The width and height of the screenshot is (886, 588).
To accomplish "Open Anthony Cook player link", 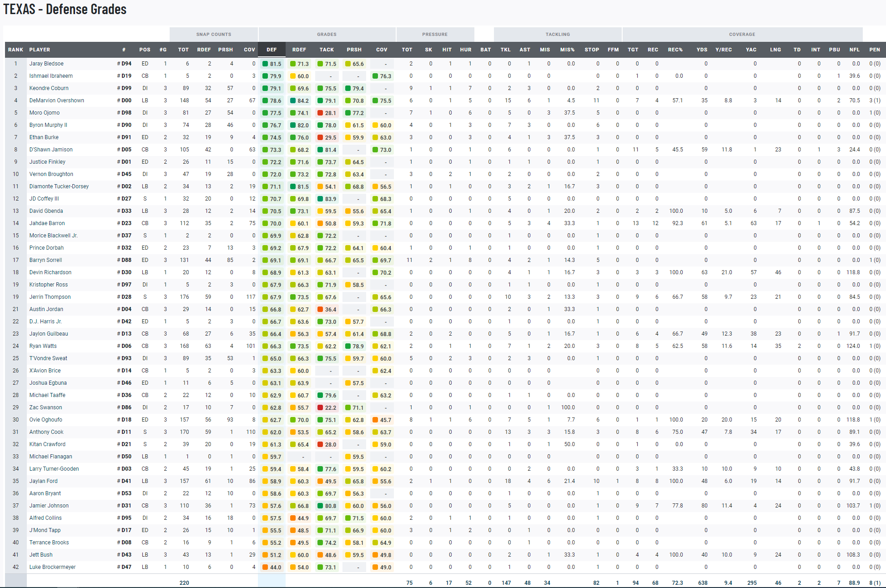I will pos(46,432).
